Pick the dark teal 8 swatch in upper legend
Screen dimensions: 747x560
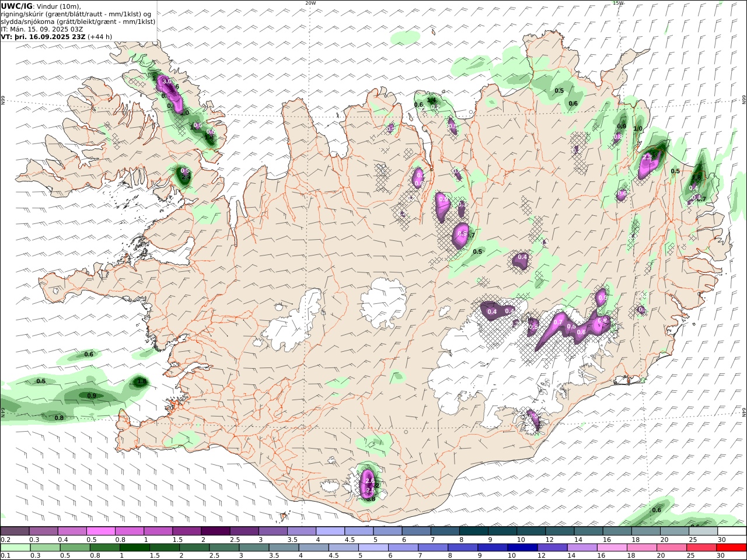point(473,531)
